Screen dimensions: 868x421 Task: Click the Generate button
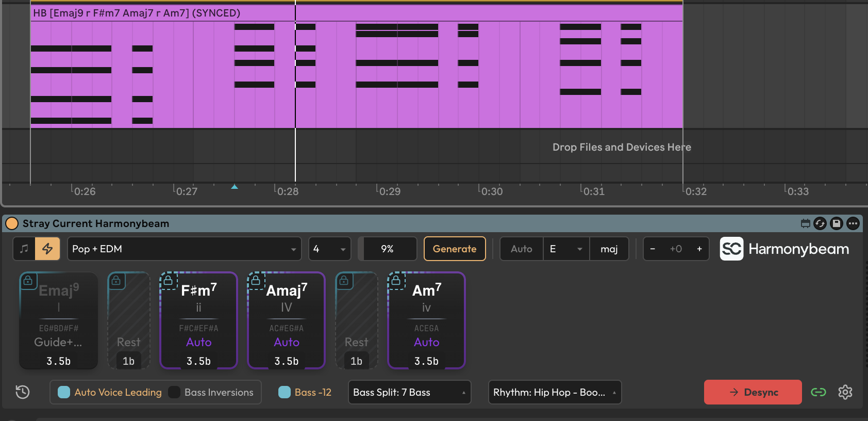tap(455, 249)
